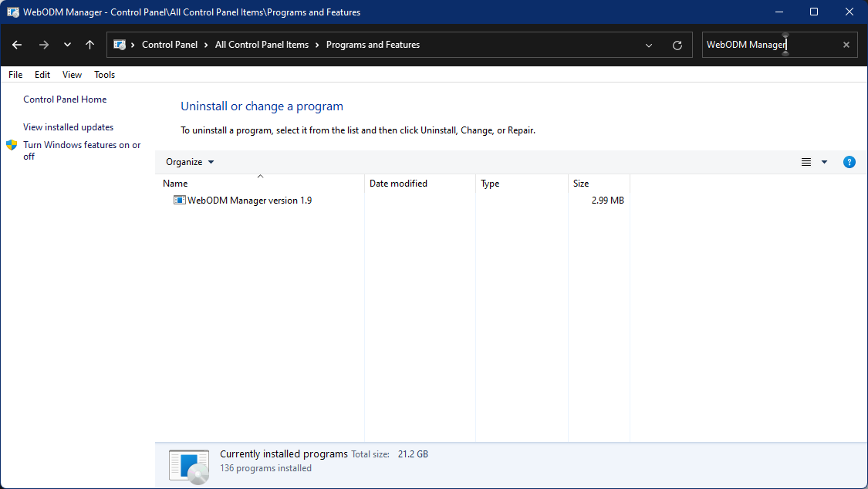Click the forward navigation arrow
The height and width of the screenshot is (489, 868).
click(x=43, y=45)
